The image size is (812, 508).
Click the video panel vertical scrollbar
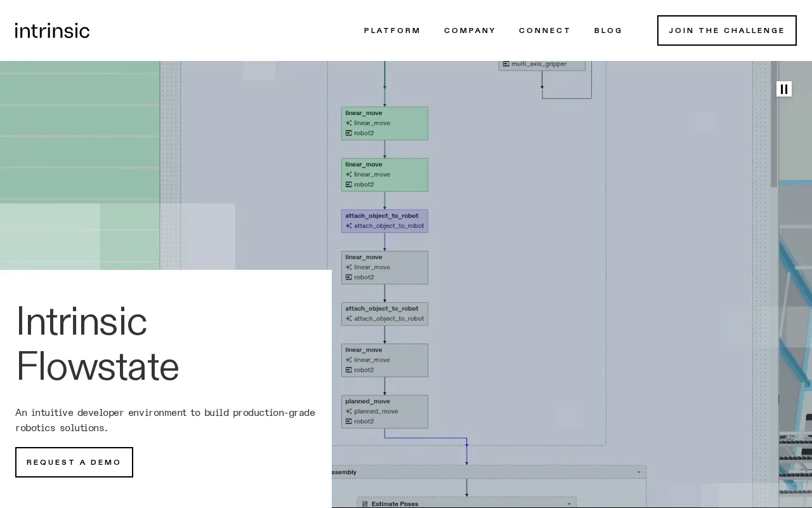(x=774, y=124)
